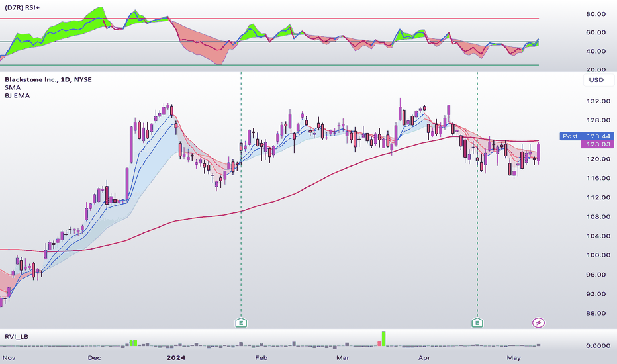Click the 2024 label on time axis

pyautogui.click(x=176, y=357)
